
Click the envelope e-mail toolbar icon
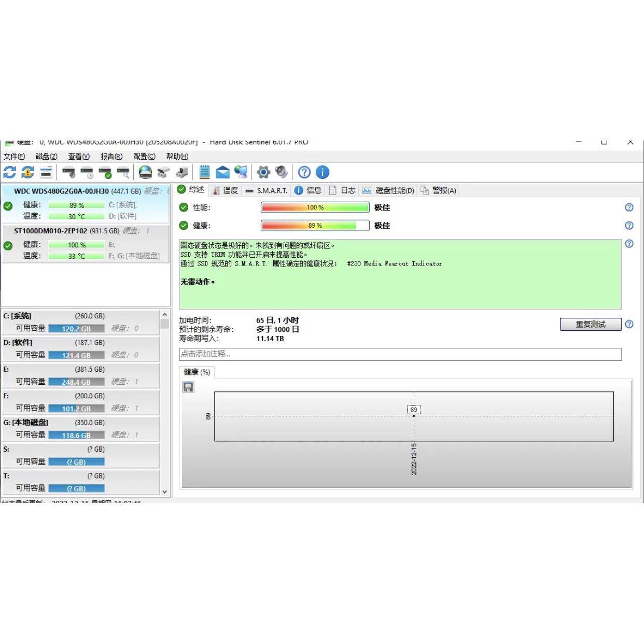223,172
